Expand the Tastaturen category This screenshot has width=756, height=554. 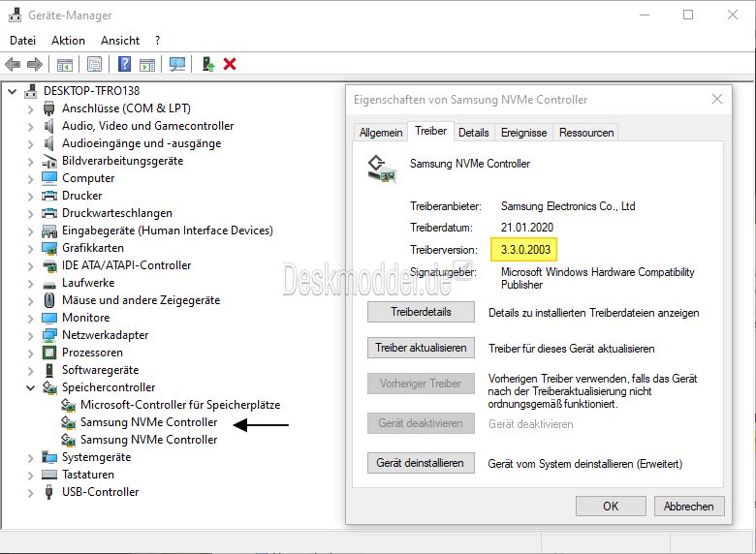pyautogui.click(x=30, y=476)
